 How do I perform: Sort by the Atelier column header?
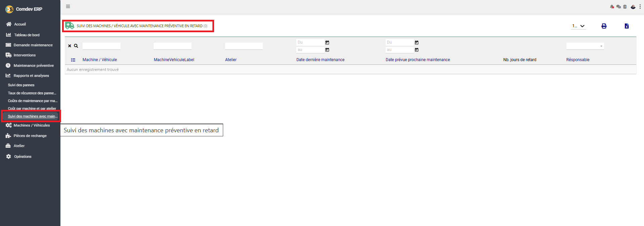(231, 60)
